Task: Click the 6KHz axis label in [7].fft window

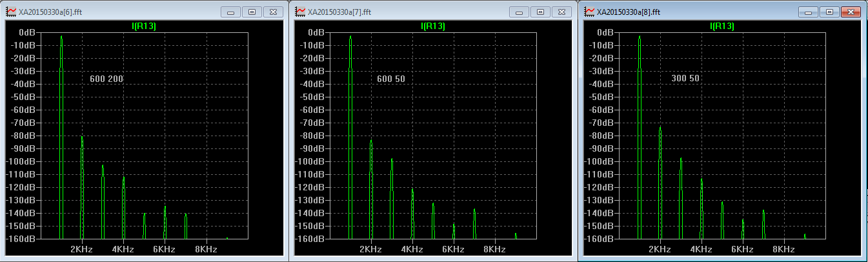Action: (453, 249)
